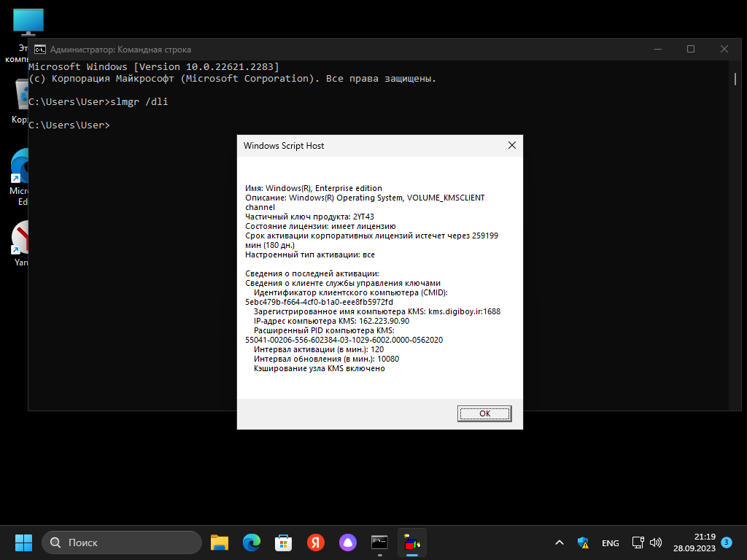Click the KMS IP address 162.223.90.90
The image size is (747, 560).
pyautogui.click(x=384, y=321)
